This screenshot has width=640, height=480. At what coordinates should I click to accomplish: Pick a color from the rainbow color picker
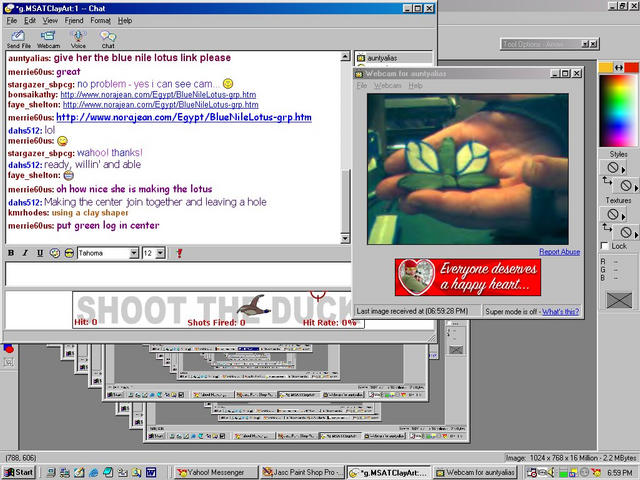pyautogui.click(x=618, y=110)
